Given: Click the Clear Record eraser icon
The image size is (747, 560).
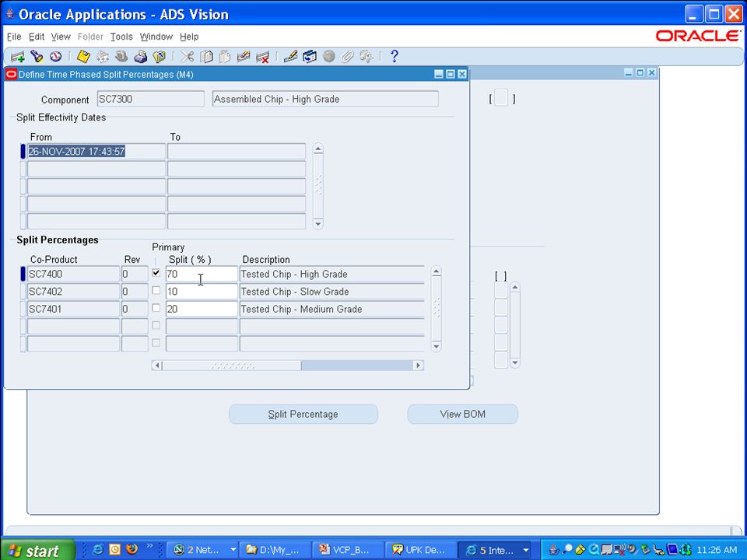Looking at the screenshot, I should click(244, 57).
